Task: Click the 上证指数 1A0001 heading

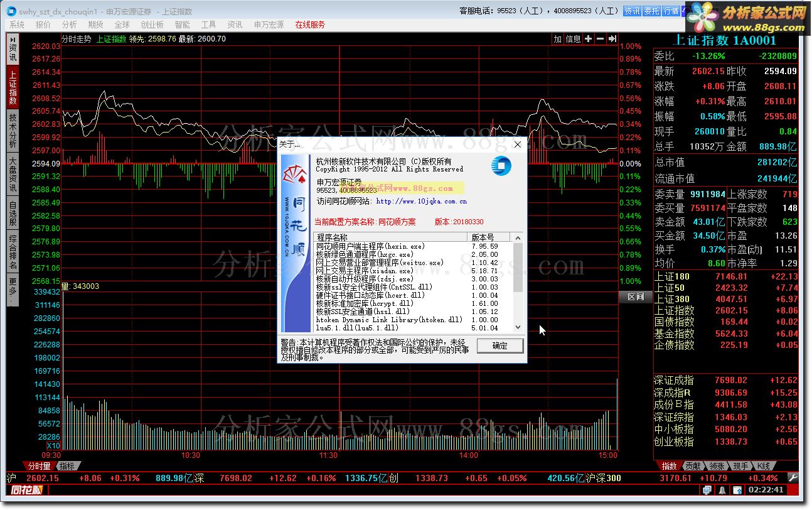Action: (724, 40)
